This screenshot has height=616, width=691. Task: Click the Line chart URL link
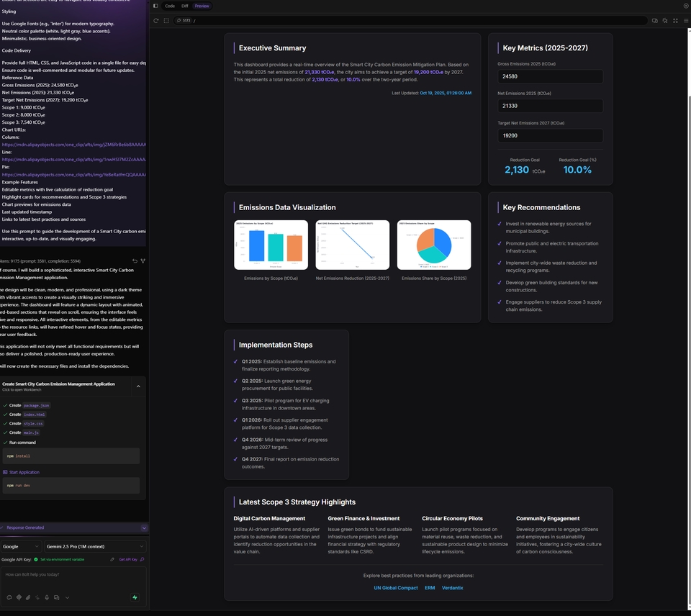tap(74, 160)
